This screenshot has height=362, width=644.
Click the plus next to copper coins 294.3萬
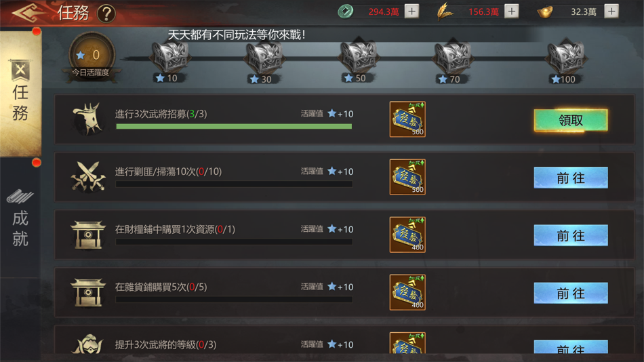tap(411, 11)
